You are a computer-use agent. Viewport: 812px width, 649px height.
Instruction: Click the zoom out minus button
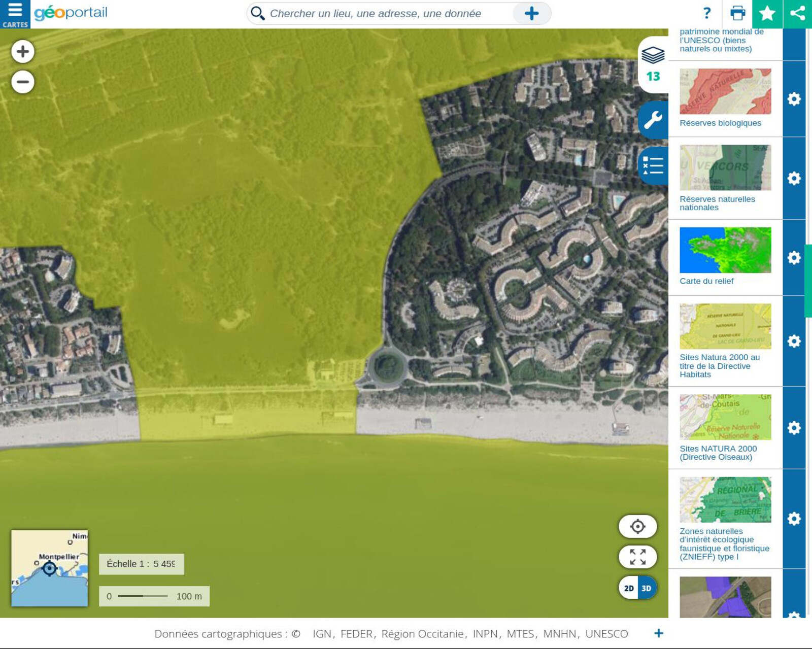coord(23,82)
